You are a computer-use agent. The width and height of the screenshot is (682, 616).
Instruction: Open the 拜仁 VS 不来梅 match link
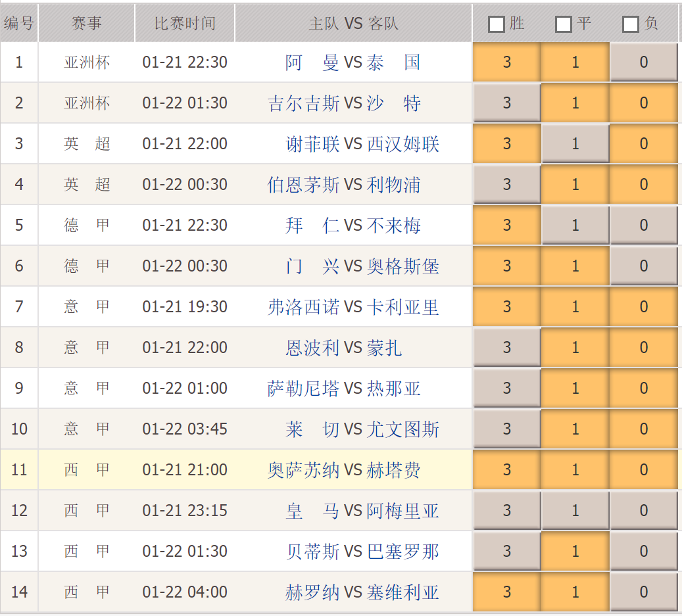(x=353, y=225)
